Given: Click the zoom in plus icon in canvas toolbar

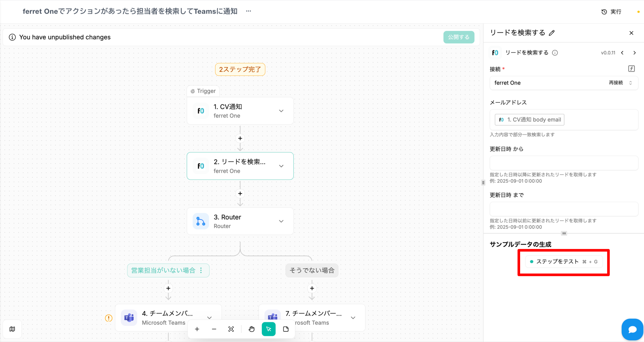Looking at the screenshot, I should point(197,329).
